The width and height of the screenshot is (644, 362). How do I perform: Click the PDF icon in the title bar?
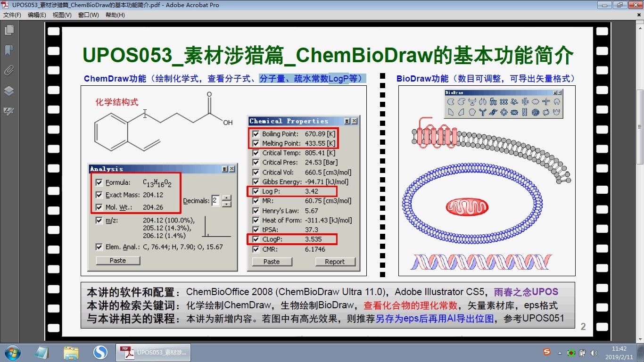tap(4, 5)
